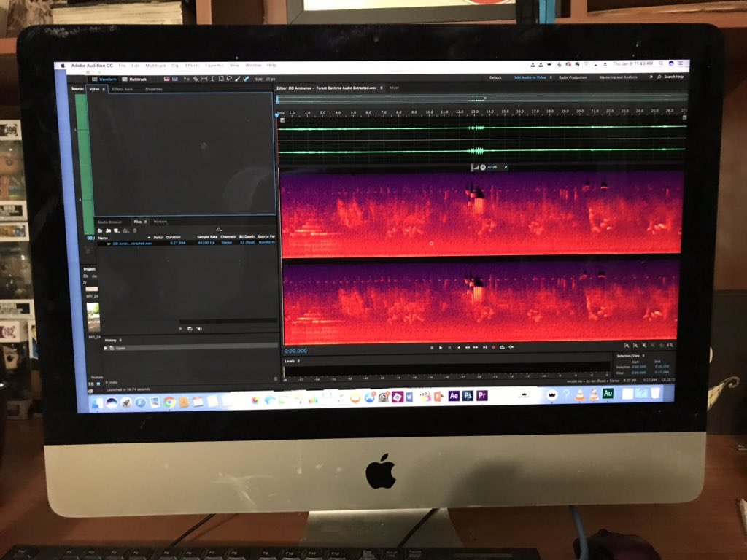Open Premiere Pro from the Dock
The height and width of the screenshot is (560, 747).
coord(482,395)
